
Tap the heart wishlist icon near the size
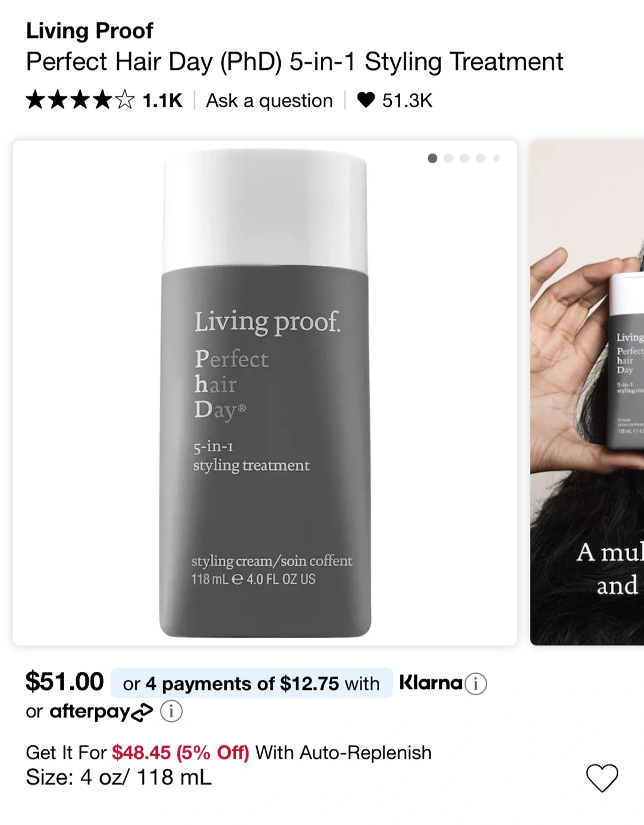pyautogui.click(x=602, y=777)
